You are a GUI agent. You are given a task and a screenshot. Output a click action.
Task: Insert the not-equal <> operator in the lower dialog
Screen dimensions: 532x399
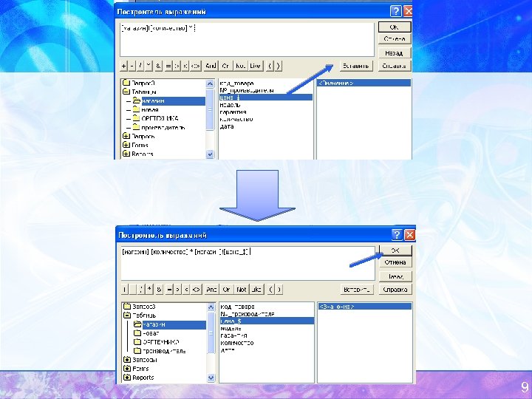click(196, 290)
